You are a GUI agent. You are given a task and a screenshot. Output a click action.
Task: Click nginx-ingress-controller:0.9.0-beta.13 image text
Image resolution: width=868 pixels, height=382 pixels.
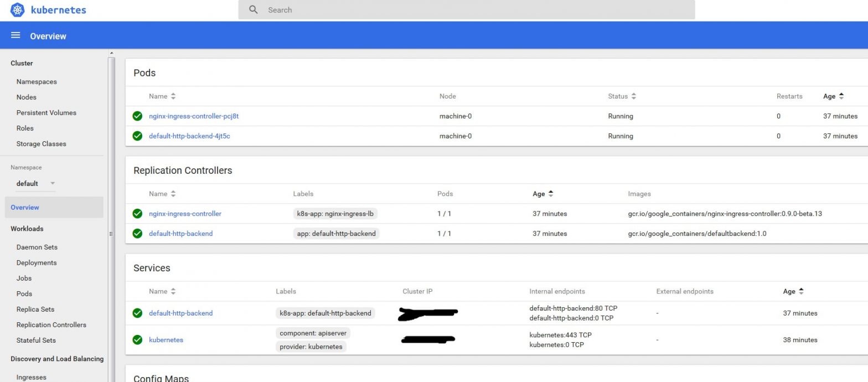click(x=725, y=214)
